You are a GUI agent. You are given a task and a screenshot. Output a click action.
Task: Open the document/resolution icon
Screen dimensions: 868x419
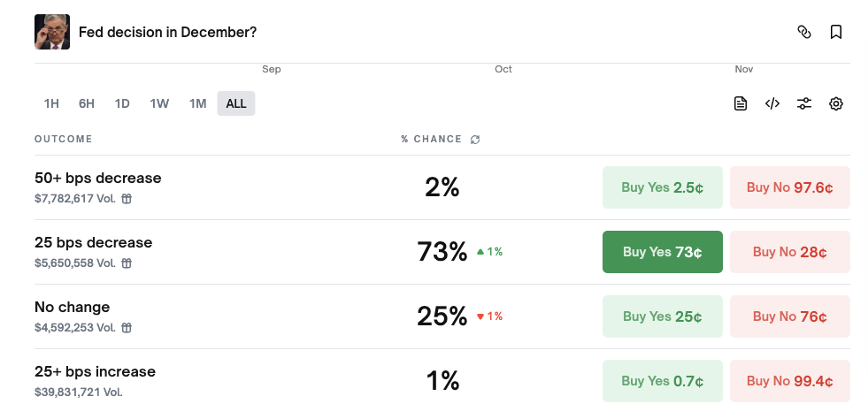tap(741, 103)
